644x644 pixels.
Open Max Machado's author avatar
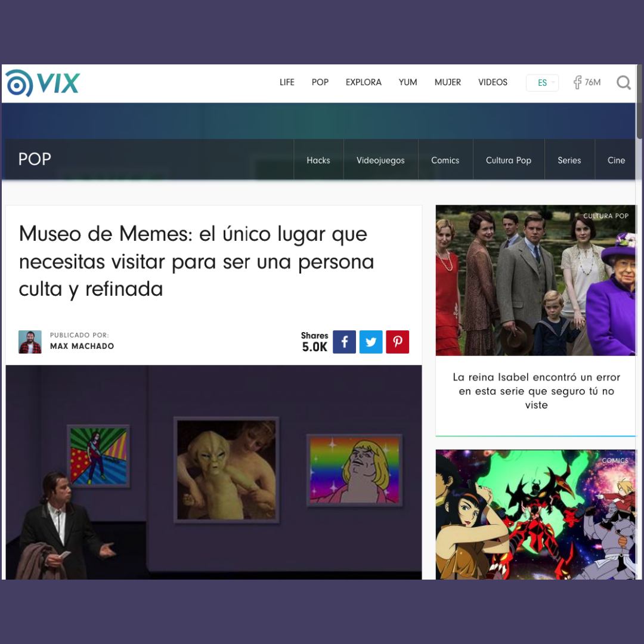coord(30,342)
